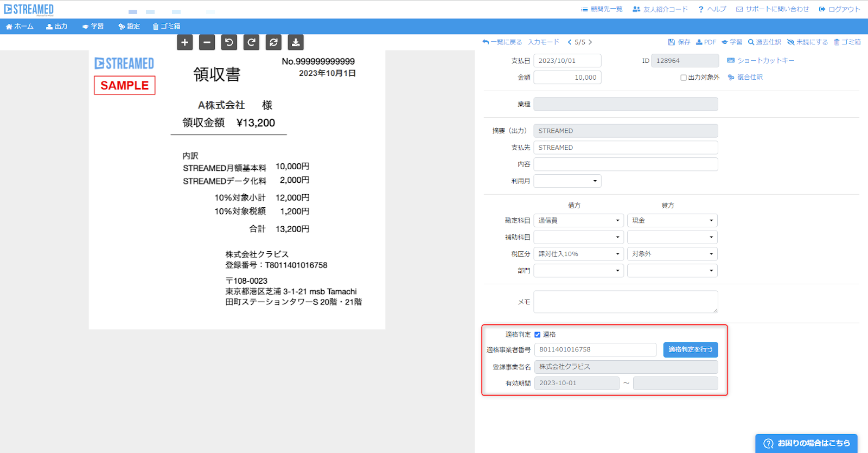Screen dimensions: 868x453
Task: Open ショートカットキー list
Action: (x=761, y=61)
